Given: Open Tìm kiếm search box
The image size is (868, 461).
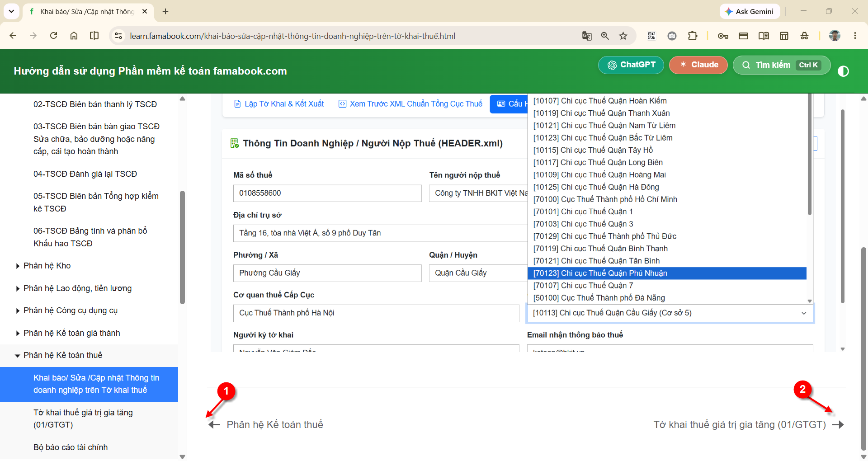Looking at the screenshot, I should (781, 65).
